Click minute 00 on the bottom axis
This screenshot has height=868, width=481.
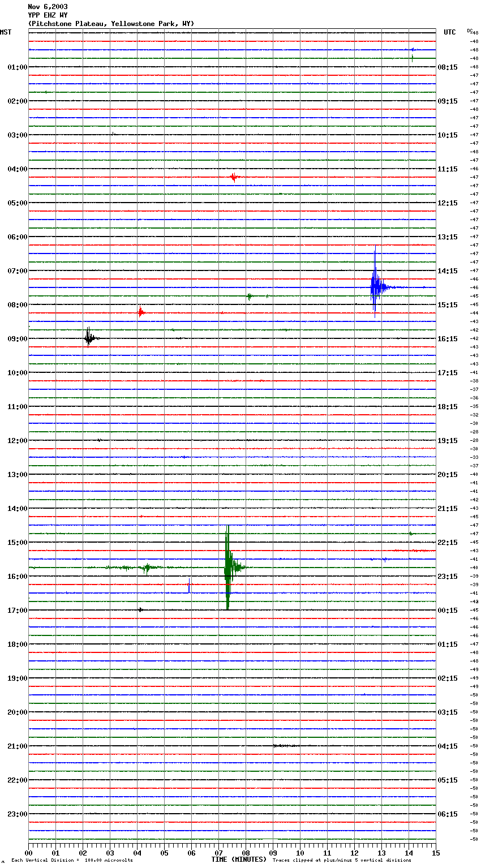click(28, 853)
